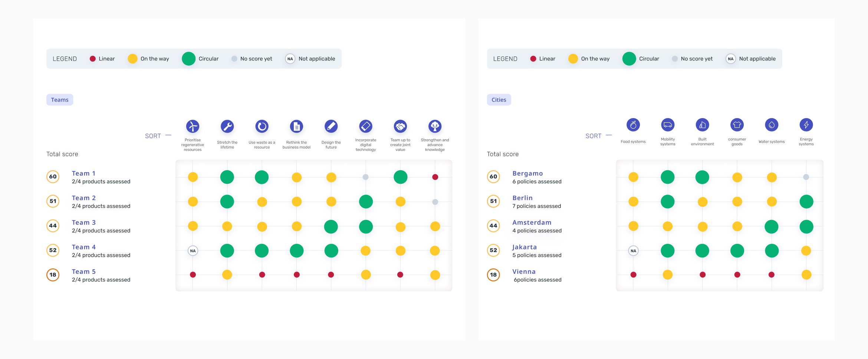Select the Team up to create joint value handshake icon
Screen dimensions: 868x359
point(400,126)
